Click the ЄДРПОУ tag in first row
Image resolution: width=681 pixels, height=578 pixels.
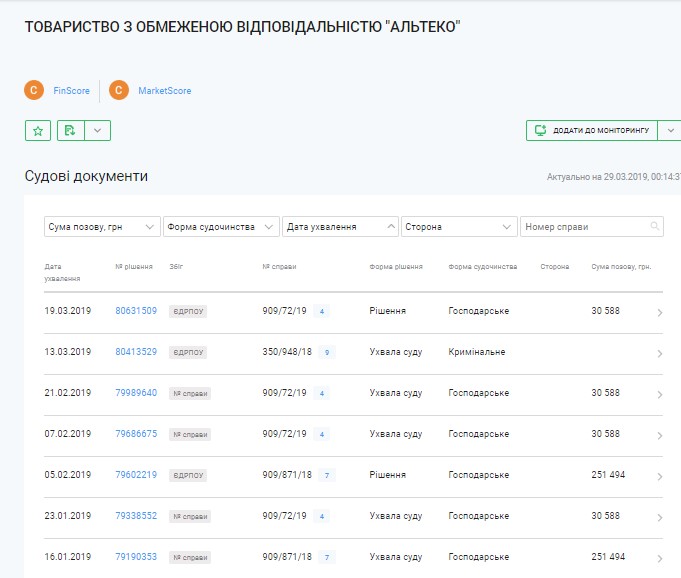(187, 311)
